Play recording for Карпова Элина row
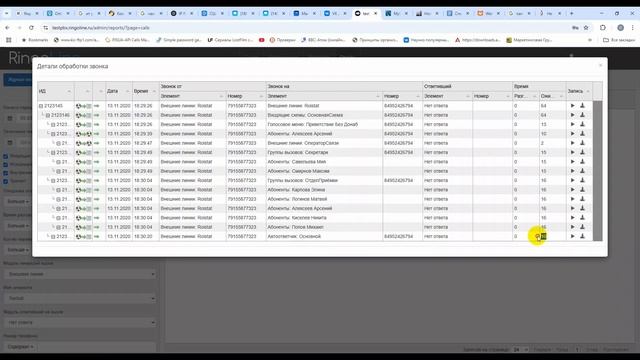The width and height of the screenshot is (640, 360). 572,190
